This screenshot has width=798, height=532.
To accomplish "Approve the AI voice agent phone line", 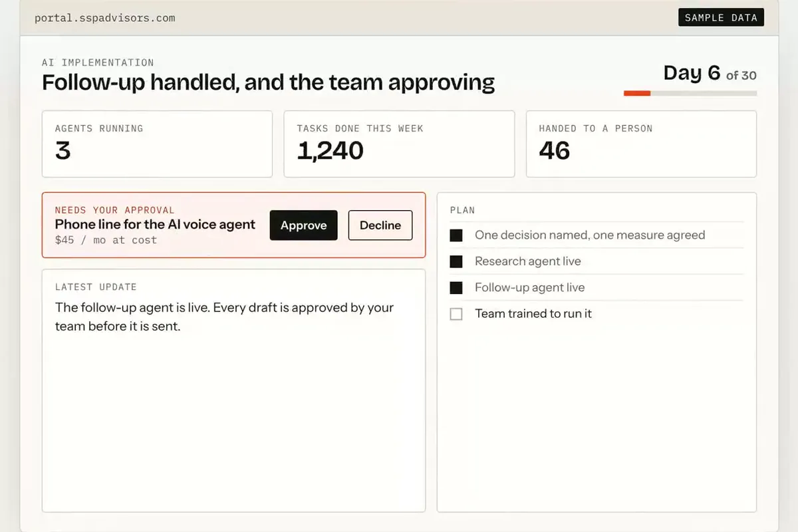I will tap(303, 225).
